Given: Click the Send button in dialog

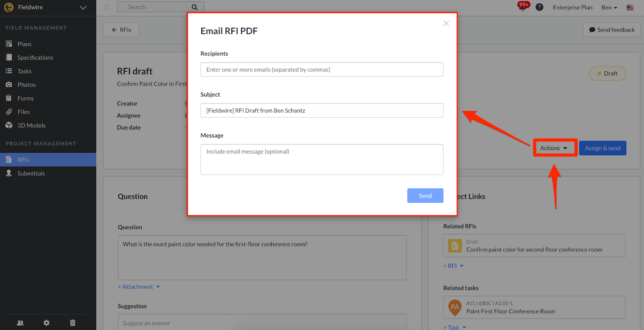Looking at the screenshot, I should 425,195.
